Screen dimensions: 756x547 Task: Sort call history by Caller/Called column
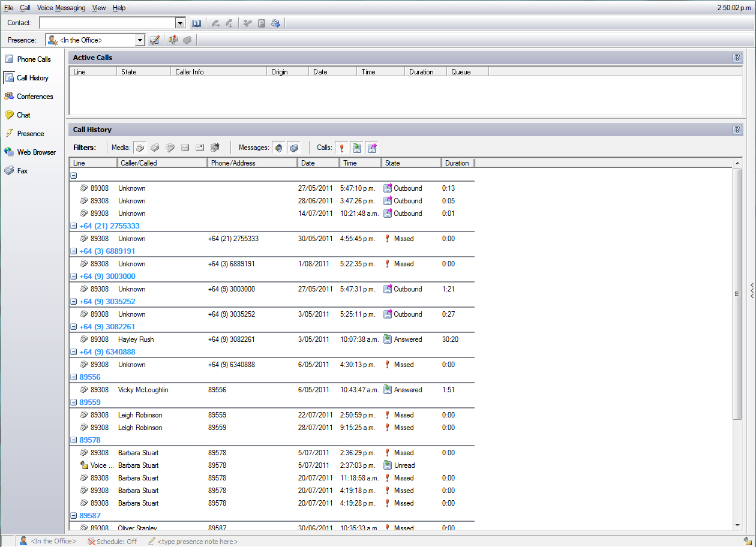[x=162, y=163]
